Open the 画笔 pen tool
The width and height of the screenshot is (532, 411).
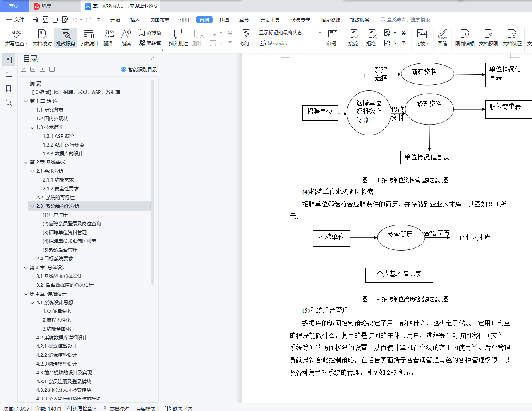pos(442,38)
